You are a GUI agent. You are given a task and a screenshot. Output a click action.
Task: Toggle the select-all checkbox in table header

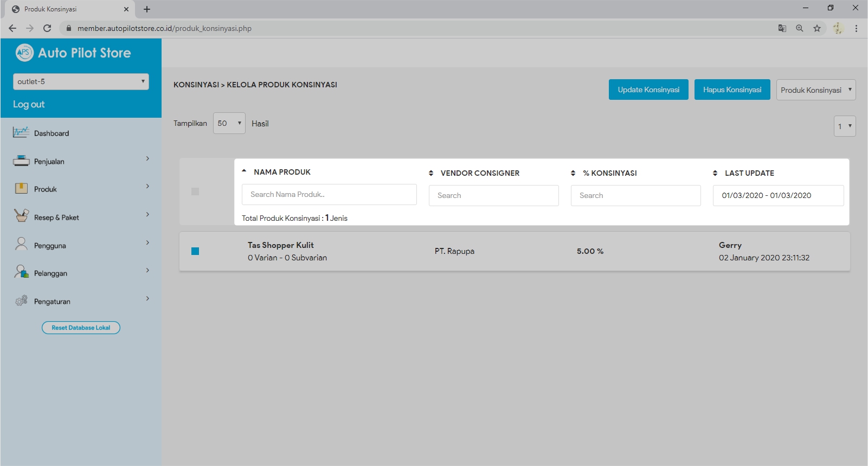click(195, 191)
